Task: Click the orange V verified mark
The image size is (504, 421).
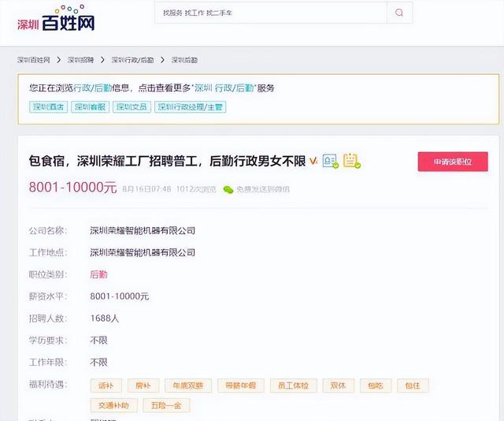Action: [x=313, y=161]
